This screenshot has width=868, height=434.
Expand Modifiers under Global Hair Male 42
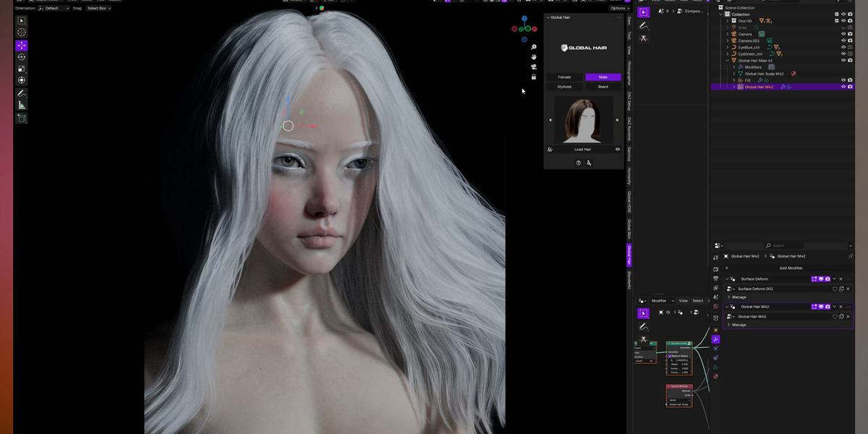pyautogui.click(x=733, y=67)
